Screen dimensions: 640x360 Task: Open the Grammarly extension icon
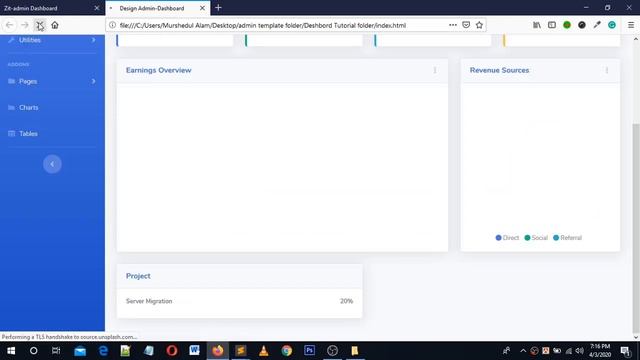coord(612,25)
